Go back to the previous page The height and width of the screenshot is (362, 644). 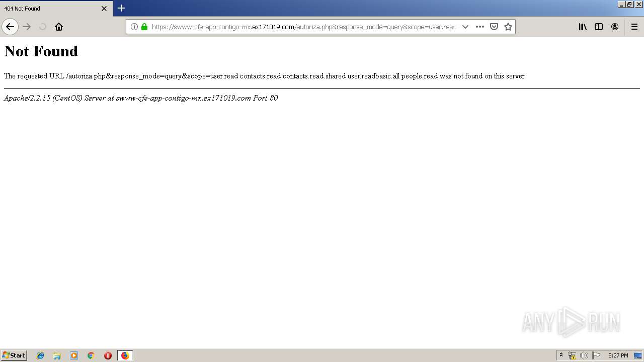(10, 27)
